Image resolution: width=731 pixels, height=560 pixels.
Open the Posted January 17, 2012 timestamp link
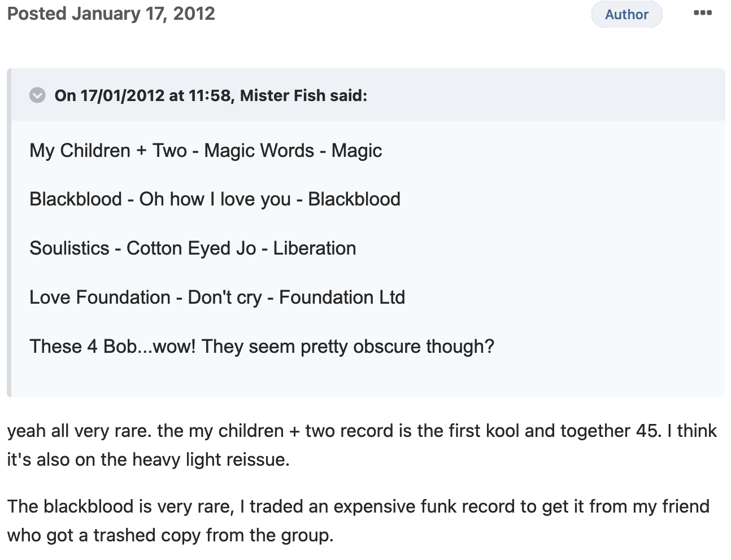click(111, 14)
